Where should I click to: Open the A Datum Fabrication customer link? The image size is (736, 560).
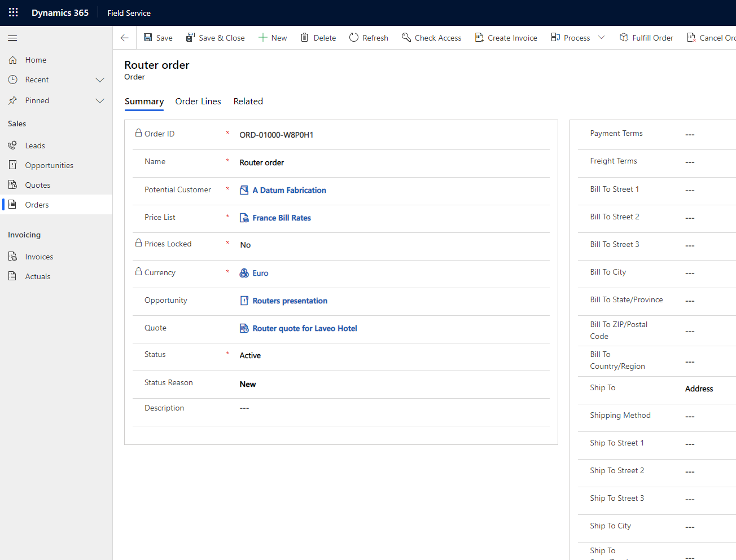[289, 190]
